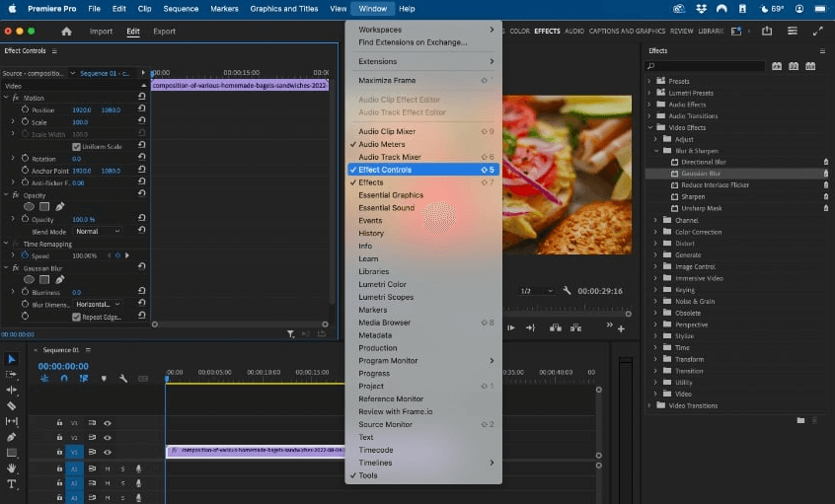Open the Essential Graphics window menu entry
This screenshot has width=835, height=504.
pyautogui.click(x=390, y=195)
